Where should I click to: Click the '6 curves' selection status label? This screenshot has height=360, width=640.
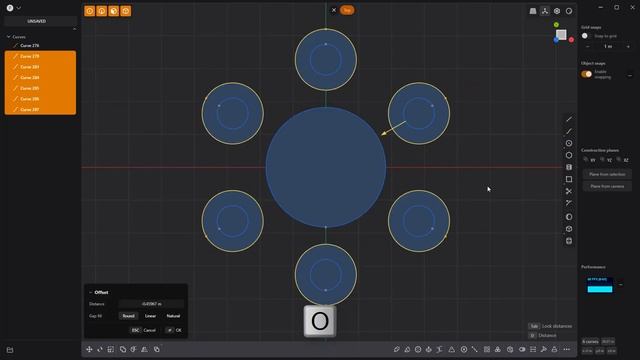(x=590, y=342)
